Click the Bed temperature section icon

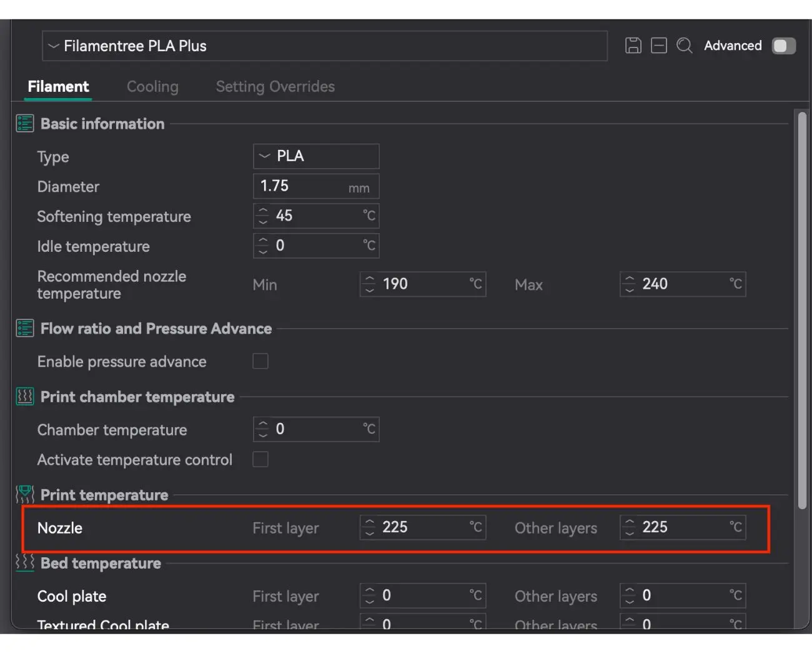25,563
